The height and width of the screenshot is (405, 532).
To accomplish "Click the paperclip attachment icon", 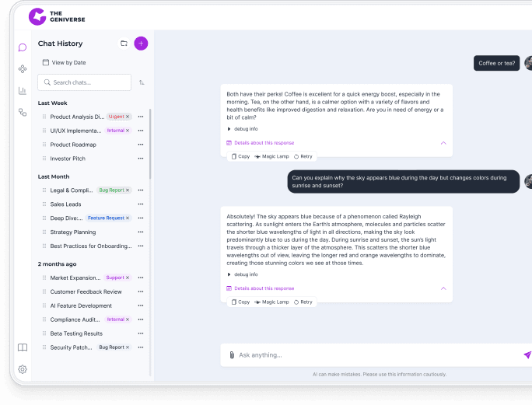I will tap(232, 355).
